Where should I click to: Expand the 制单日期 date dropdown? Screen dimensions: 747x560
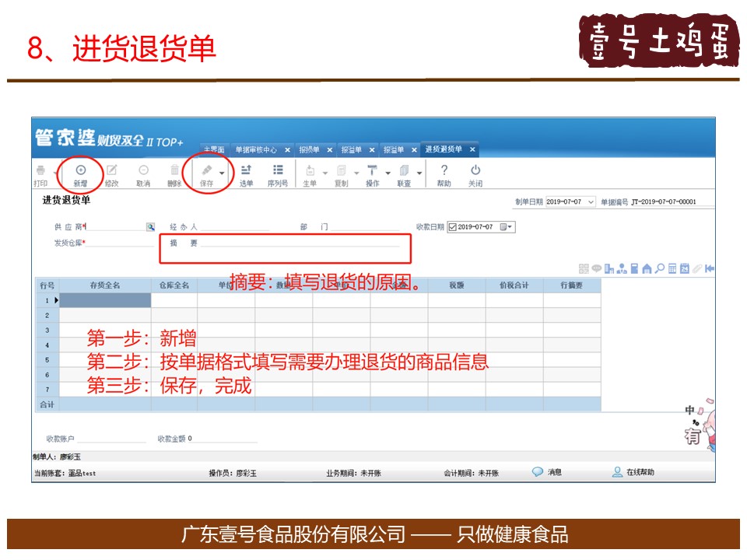tap(591, 202)
